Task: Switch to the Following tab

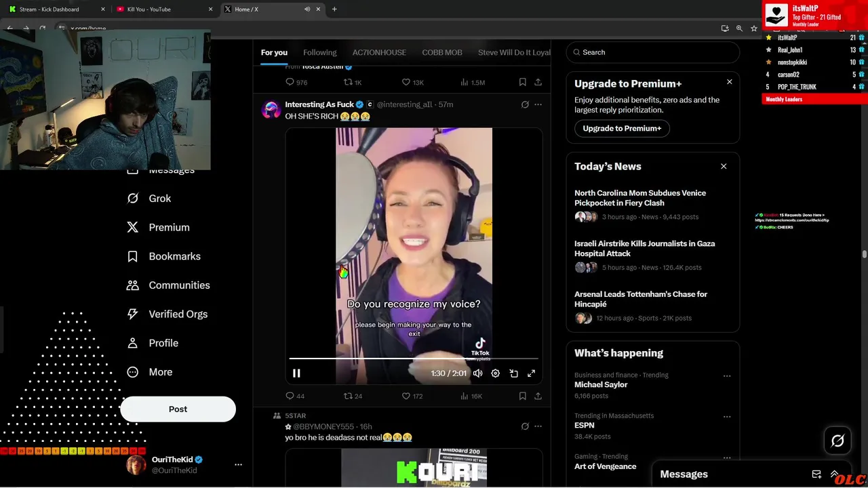Action: coord(320,52)
